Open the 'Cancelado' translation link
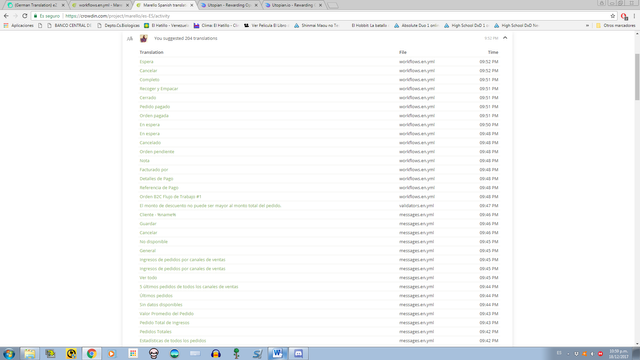 click(x=150, y=142)
